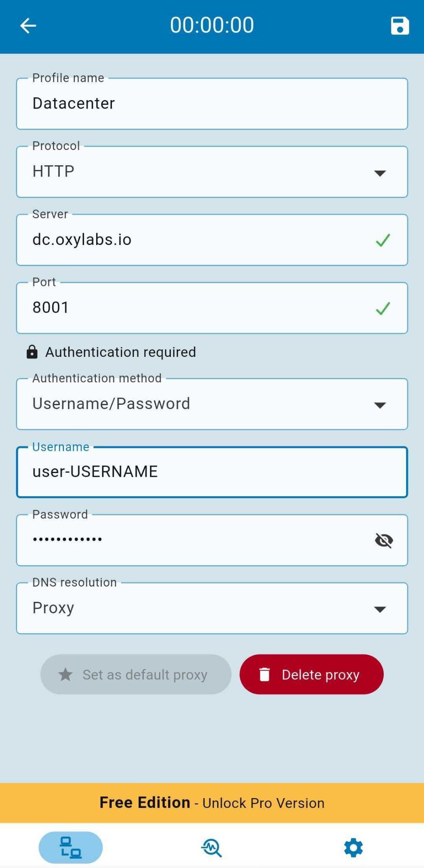Screen dimensions: 424x868
Task: Open the proxies tab icon in bottom bar
Action: click(x=70, y=847)
